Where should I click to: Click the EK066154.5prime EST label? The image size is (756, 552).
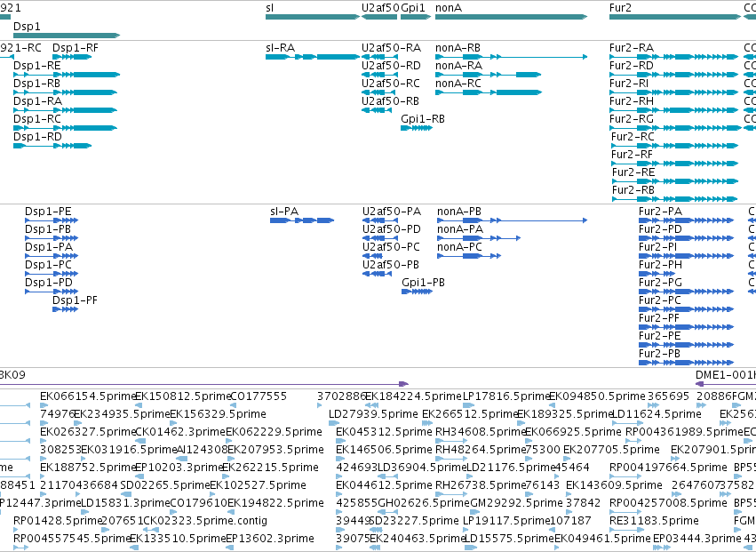pyautogui.click(x=88, y=396)
